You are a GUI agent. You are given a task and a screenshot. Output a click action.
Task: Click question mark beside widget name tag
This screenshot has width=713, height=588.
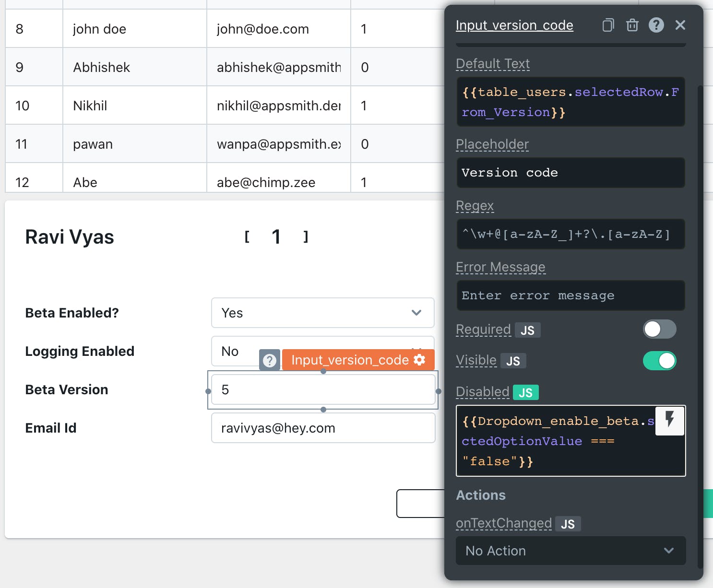(x=270, y=360)
